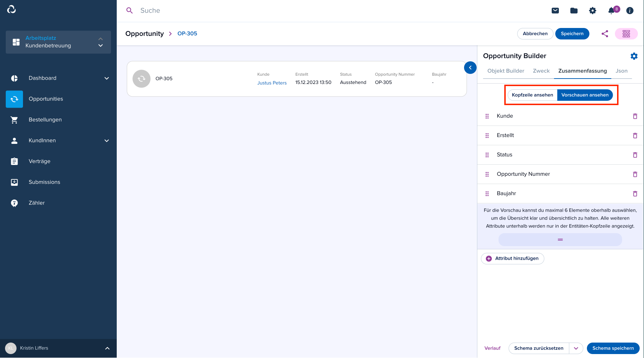Open the Zweck tab

(541, 71)
